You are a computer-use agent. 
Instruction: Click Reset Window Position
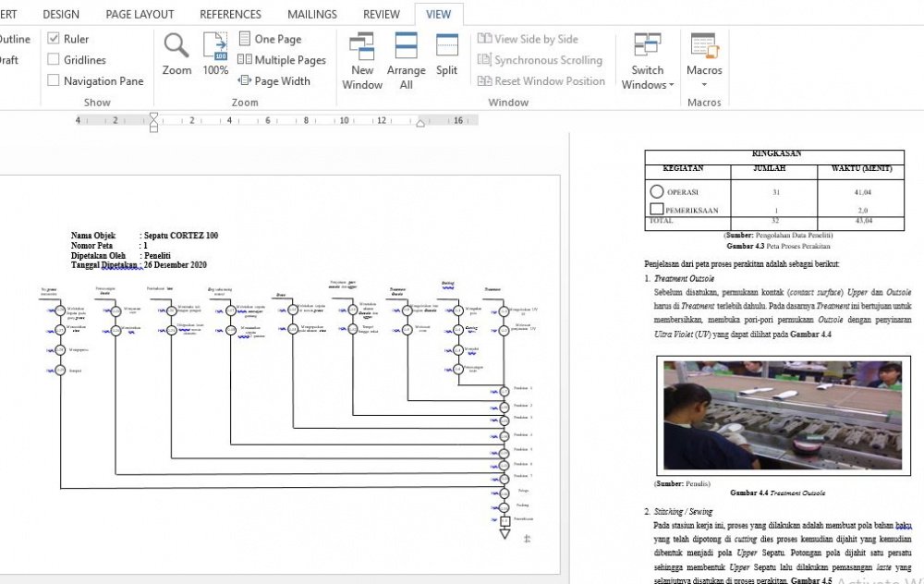(x=541, y=80)
